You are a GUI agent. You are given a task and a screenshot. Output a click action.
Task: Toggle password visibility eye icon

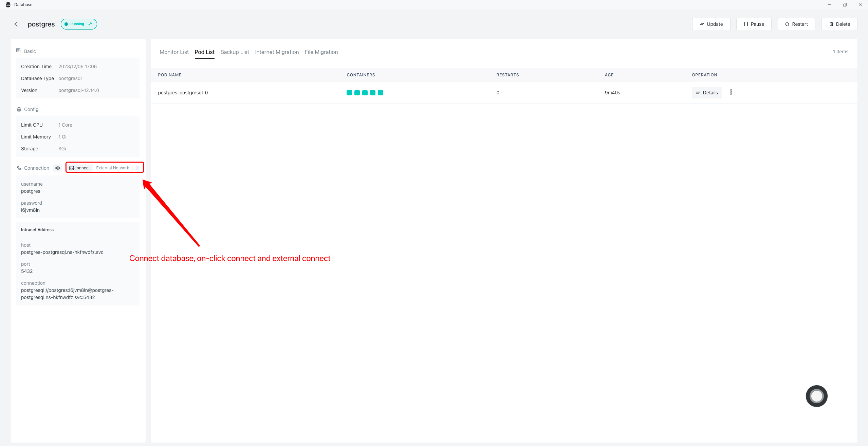[58, 168]
